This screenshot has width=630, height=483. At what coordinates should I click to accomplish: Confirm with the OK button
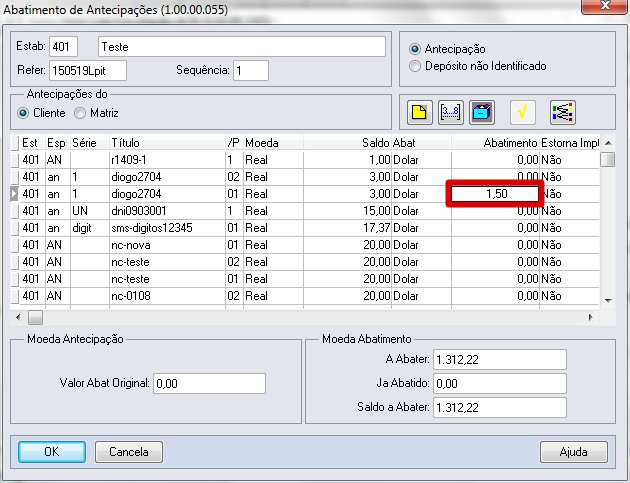[x=52, y=452]
